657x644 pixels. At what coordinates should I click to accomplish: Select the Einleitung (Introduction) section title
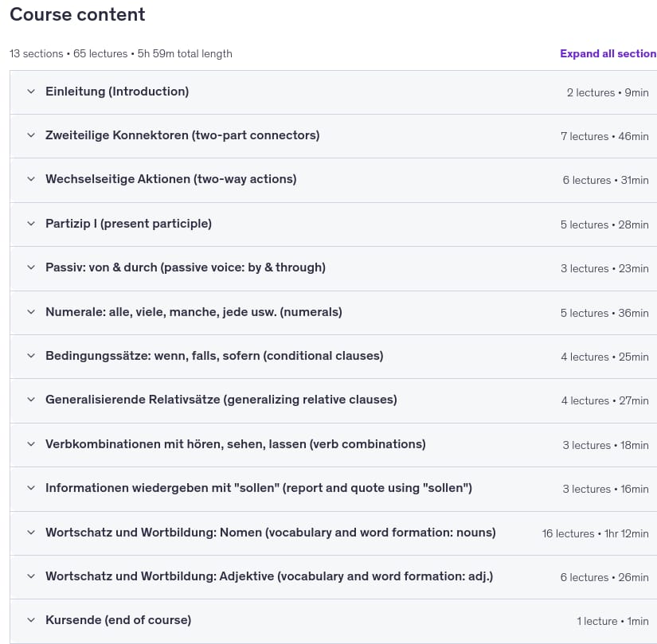coord(117,92)
